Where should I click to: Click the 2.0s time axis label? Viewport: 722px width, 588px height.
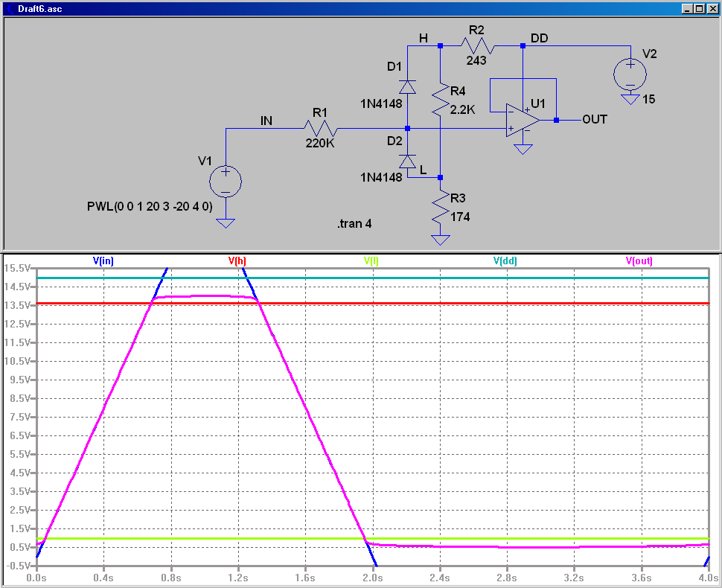click(372, 578)
